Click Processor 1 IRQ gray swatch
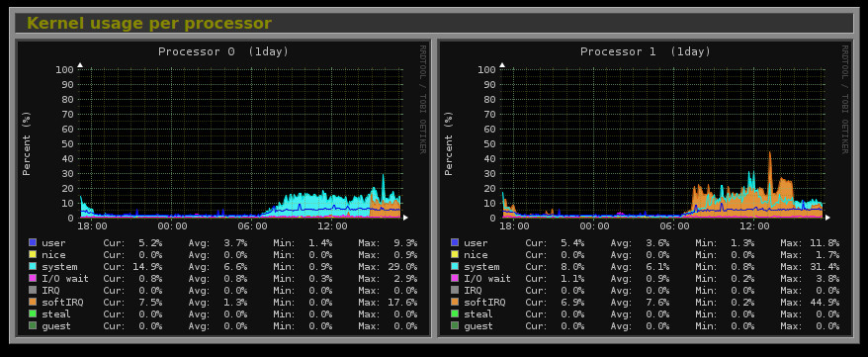The width and height of the screenshot is (868, 357). [x=455, y=290]
